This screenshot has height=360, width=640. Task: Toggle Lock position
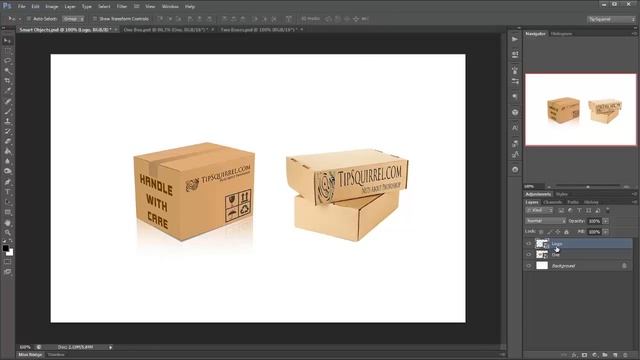(558, 232)
